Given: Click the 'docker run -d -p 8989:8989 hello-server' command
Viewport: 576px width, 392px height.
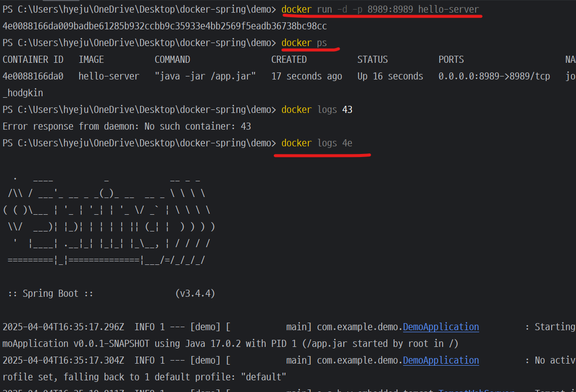Looking at the screenshot, I should click(x=380, y=9).
